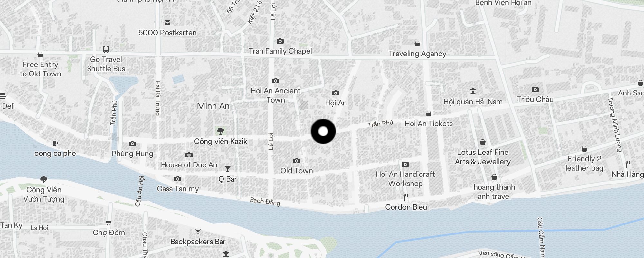Select the Tran Family Chapel camera icon
644x258 pixels.
[280, 41]
